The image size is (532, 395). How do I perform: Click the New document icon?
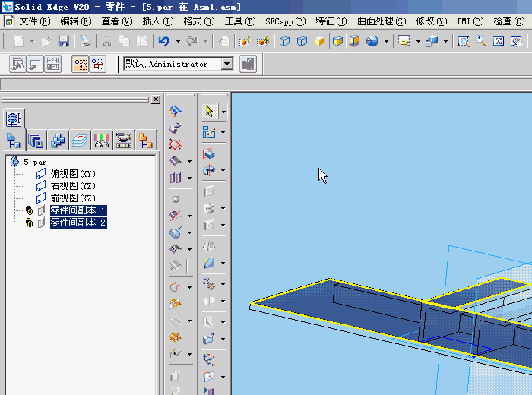point(19,41)
